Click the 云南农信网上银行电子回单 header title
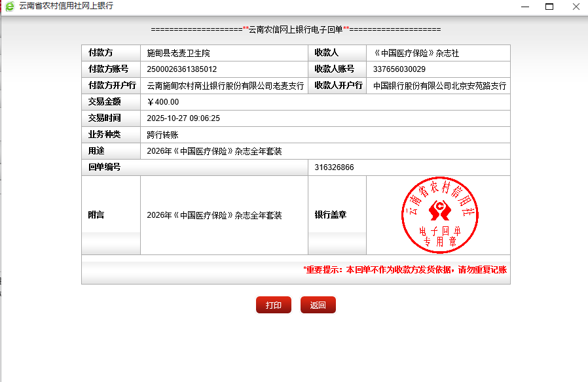Screen dimensions: 588x382 tap(295, 29)
